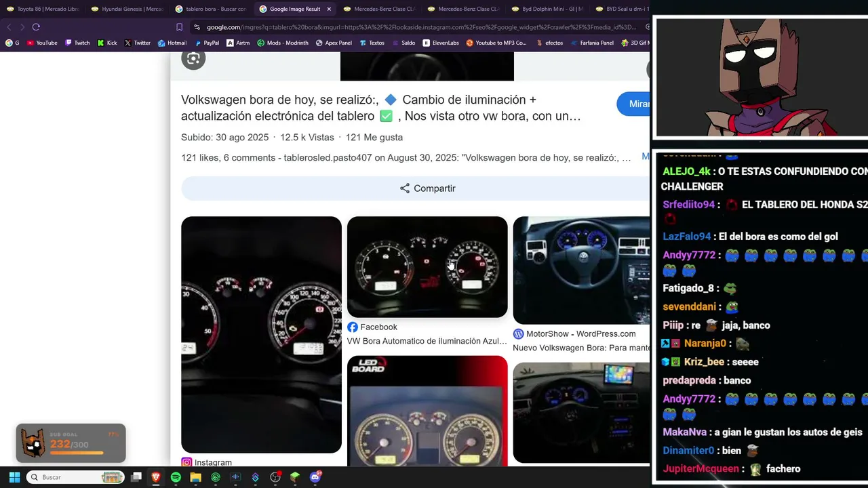The height and width of the screenshot is (488, 868).
Task: Click 'Subido: 30 ago 2025' text
Action: [225, 138]
